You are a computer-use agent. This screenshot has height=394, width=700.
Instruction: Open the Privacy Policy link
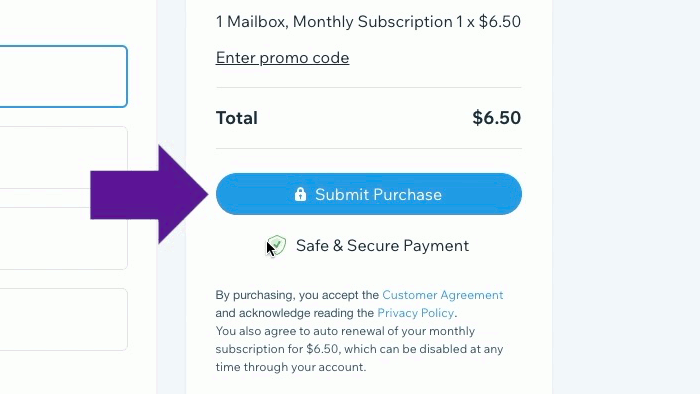click(416, 313)
